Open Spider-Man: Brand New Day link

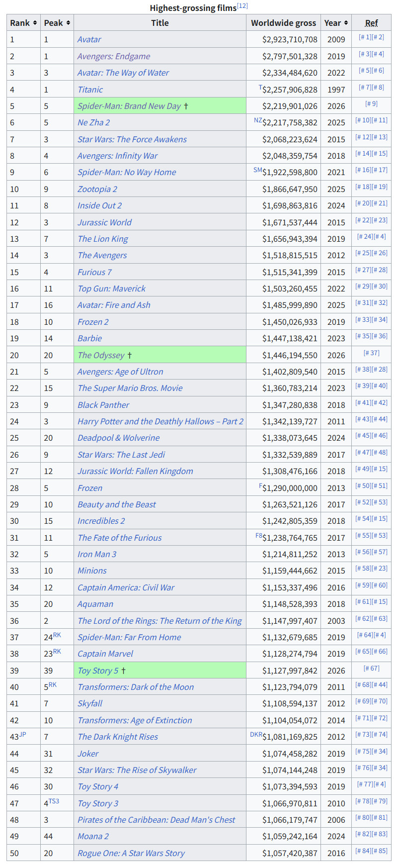129,106
